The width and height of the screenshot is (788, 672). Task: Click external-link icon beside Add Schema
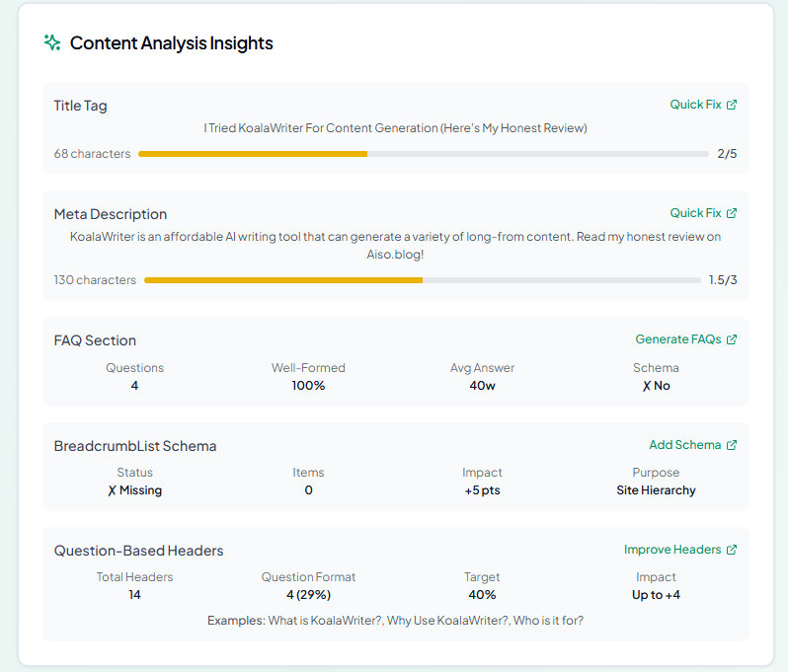[x=732, y=445]
